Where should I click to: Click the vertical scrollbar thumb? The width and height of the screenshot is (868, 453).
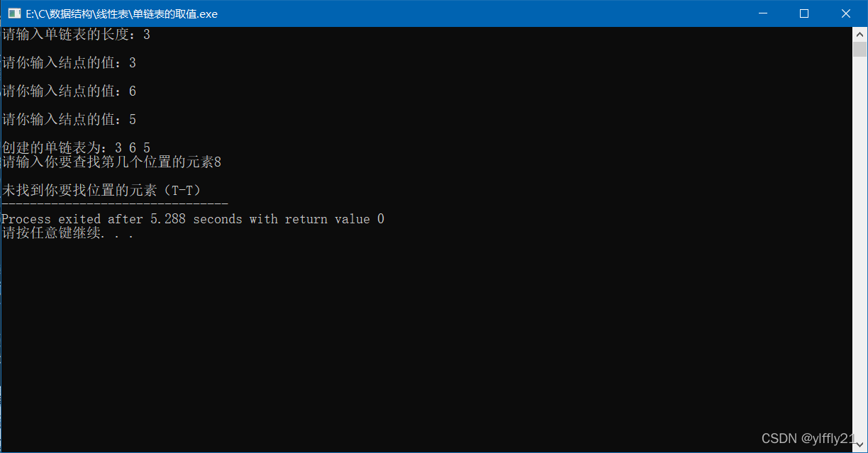coord(859,49)
